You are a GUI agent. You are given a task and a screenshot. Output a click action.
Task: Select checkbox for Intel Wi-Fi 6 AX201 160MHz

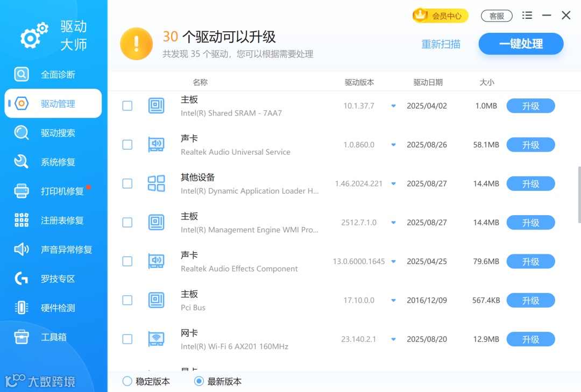(x=127, y=339)
